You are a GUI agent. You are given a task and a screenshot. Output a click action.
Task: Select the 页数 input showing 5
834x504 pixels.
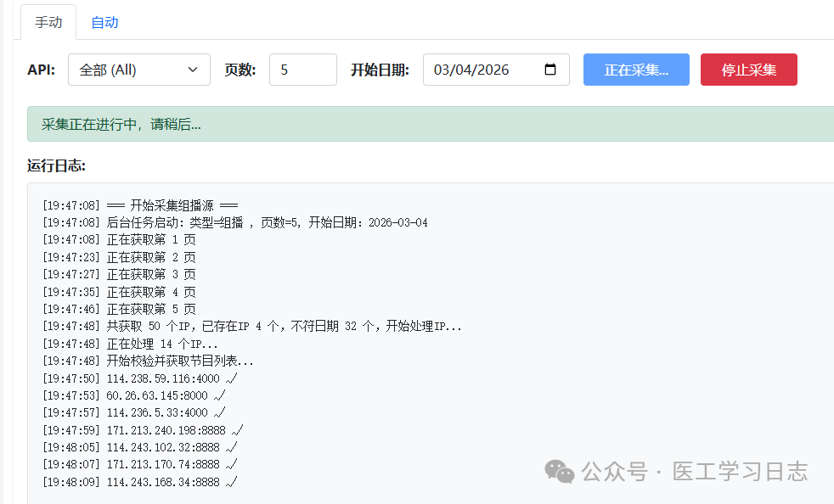click(302, 70)
